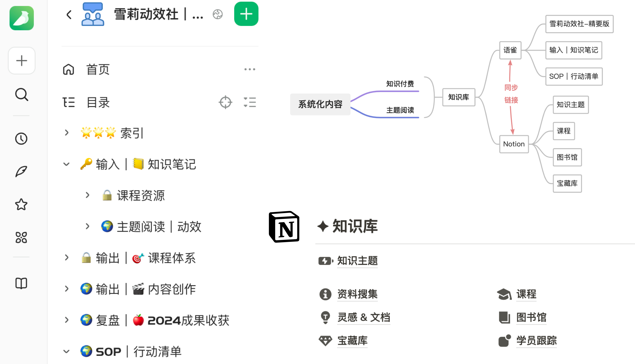Viewport: 635px width, 364px height.
Task: Open the apps grid icon
Action: tap(21, 237)
